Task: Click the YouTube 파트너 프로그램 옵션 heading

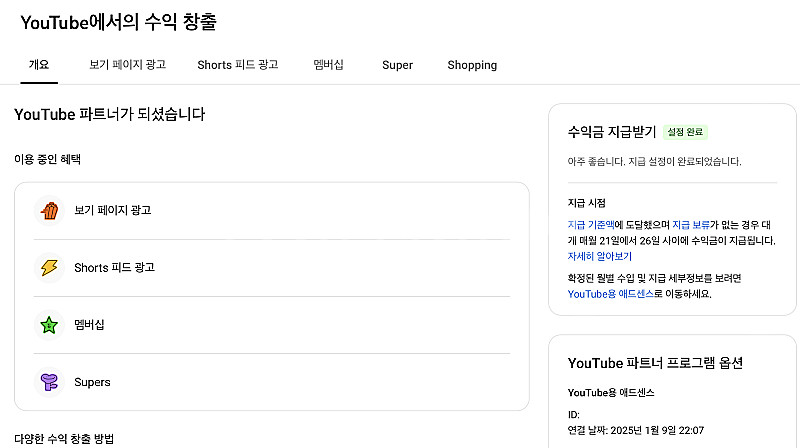Action: [x=655, y=363]
